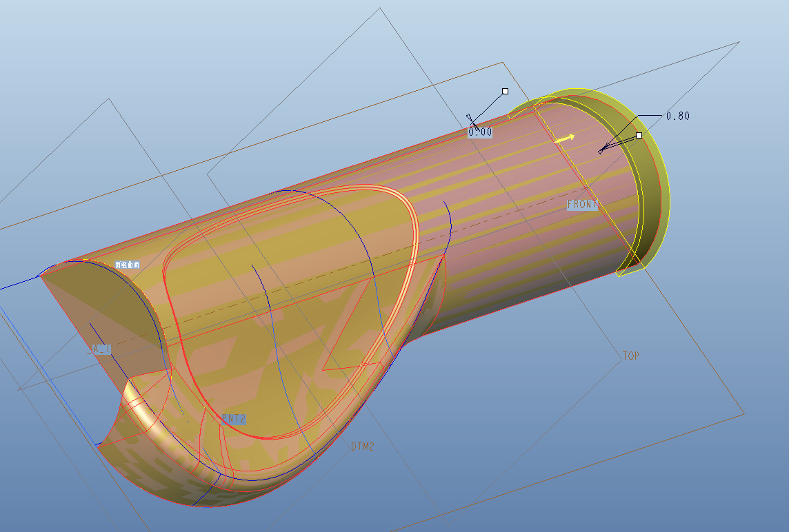Click the 0.00 dimension value
Screen dimensions: 789x532
coord(480,132)
